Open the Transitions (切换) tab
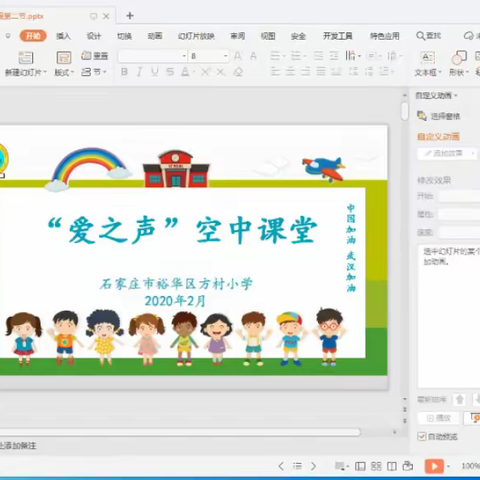Screen dimensions: 480x480 click(x=124, y=36)
